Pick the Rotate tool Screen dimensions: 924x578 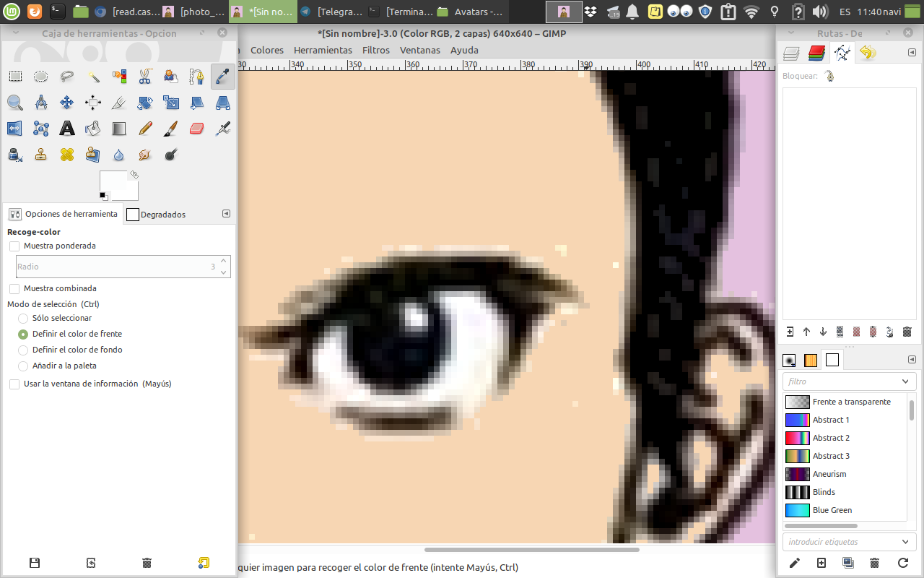(x=145, y=103)
